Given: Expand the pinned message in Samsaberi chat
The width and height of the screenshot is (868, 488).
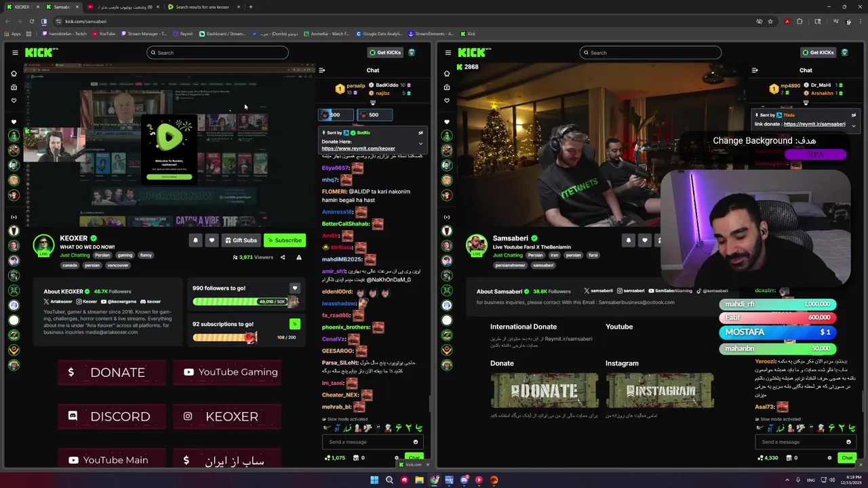Looking at the screenshot, I should click(x=853, y=125).
